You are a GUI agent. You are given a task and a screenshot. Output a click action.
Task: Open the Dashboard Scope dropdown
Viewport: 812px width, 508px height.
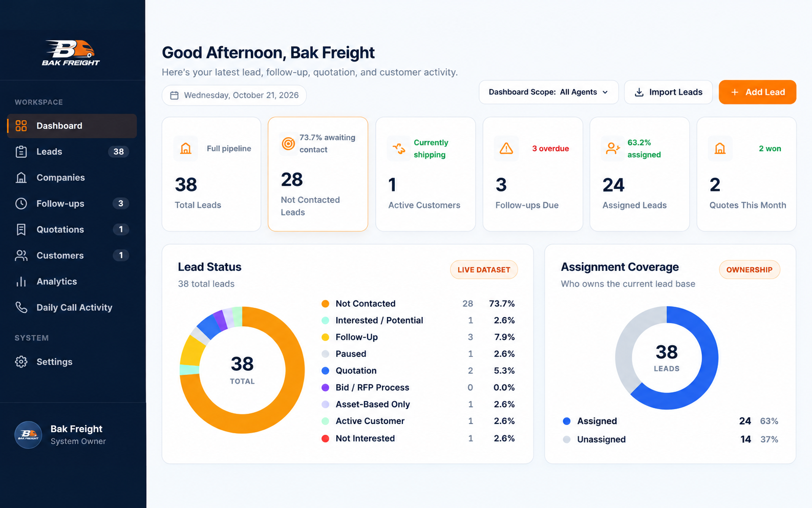click(548, 92)
